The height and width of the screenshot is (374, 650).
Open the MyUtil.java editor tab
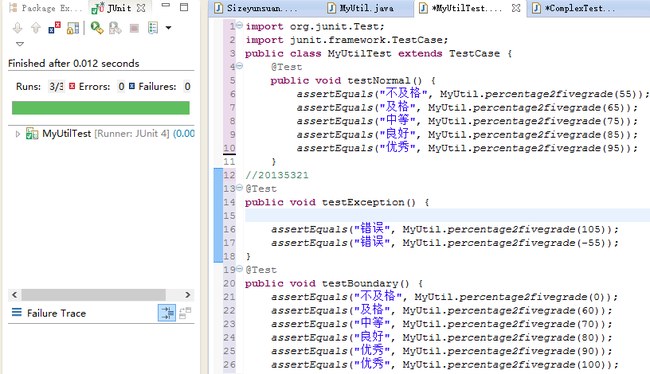click(361, 8)
